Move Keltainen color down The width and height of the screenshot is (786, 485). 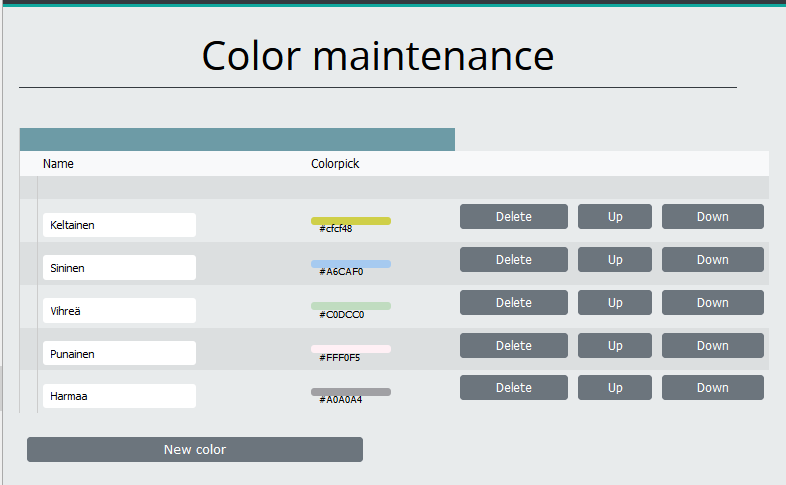point(712,217)
